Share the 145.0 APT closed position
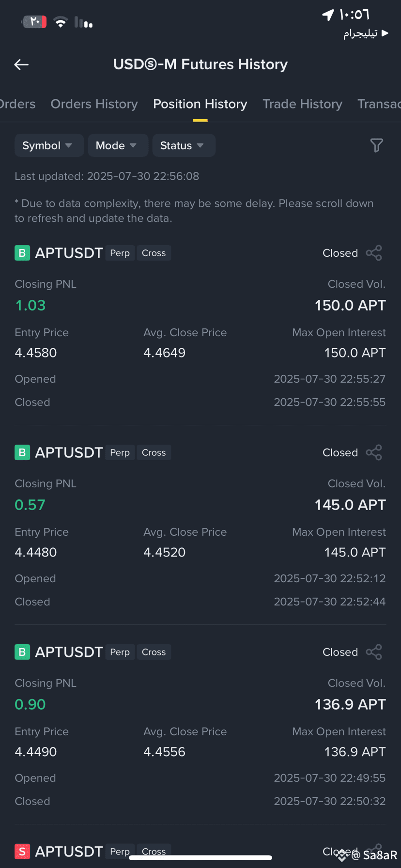 [374, 452]
